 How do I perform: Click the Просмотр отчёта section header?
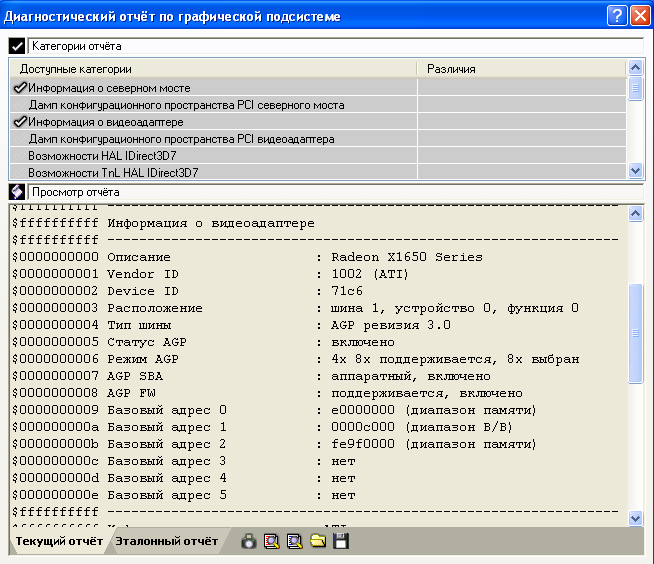[336, 192]
